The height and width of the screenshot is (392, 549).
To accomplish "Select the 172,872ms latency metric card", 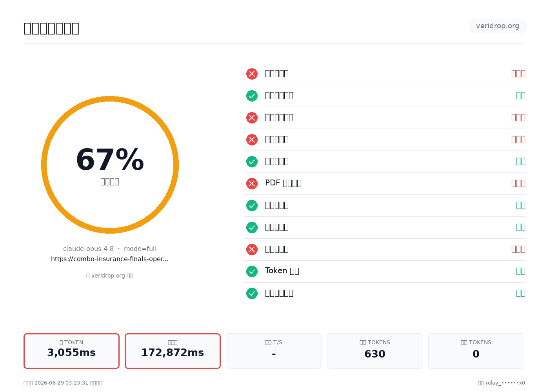I will click(173, 351).
